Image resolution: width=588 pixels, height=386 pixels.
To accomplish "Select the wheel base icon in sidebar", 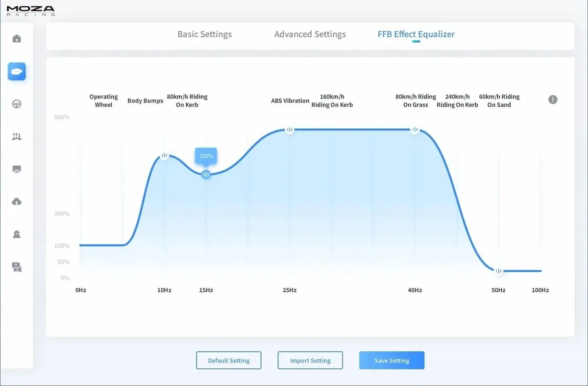I will point(17,72).
